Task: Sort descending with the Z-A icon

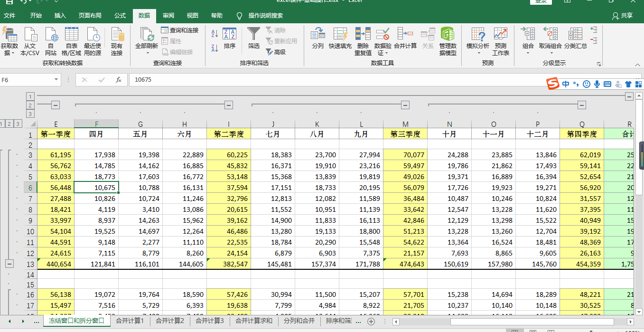Action: pos(215,47)
